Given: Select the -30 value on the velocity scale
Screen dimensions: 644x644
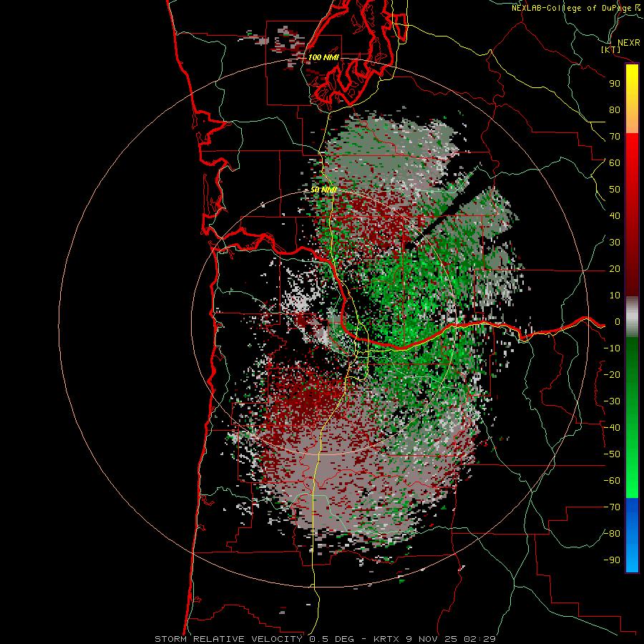Looking at the screenshot, I should pyautogui.click(x=612, y=401).
